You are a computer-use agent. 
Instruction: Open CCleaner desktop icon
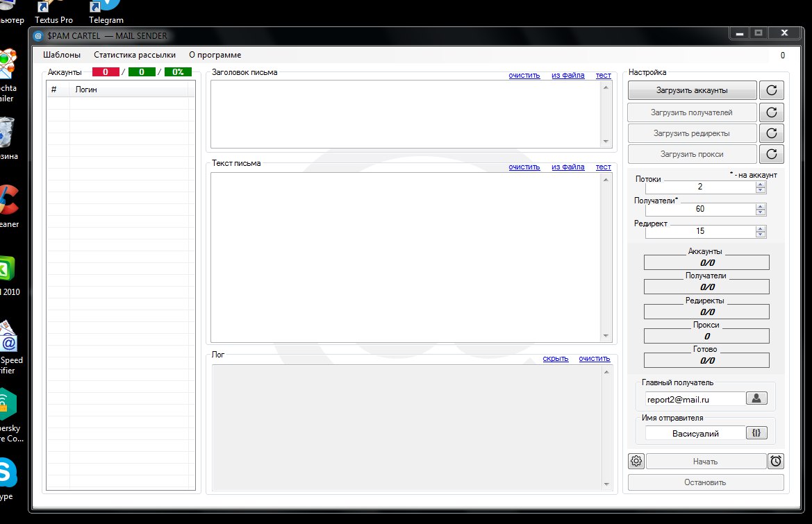pos(9,206)
